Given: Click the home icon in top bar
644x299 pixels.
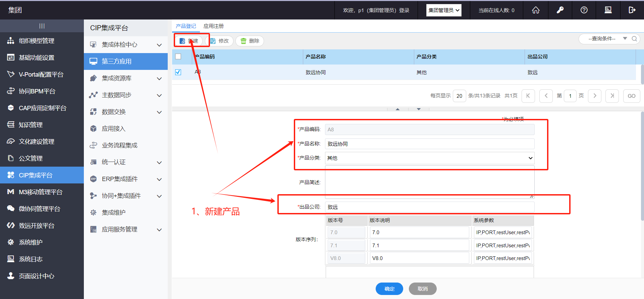Looking at the screenshot, I should pos(536,10).
